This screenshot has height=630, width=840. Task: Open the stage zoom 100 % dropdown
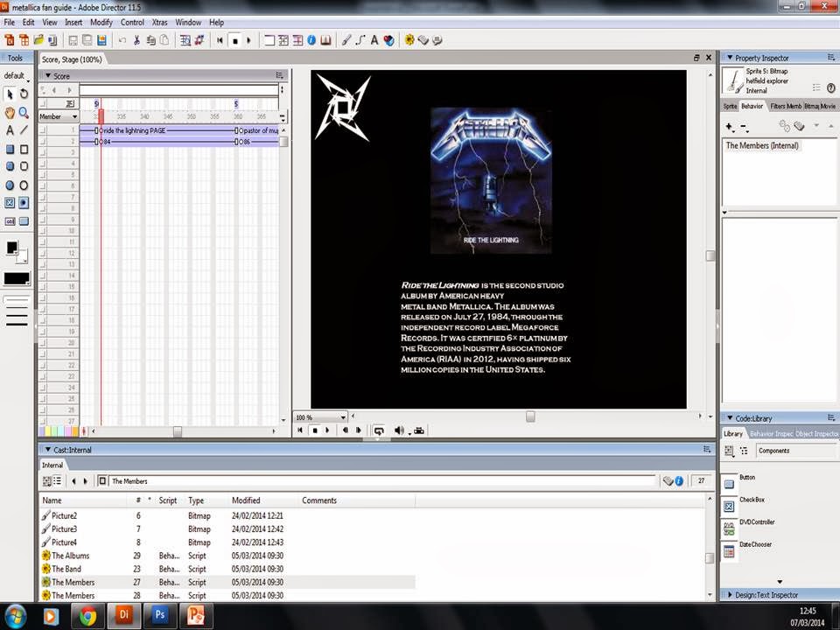320,417
